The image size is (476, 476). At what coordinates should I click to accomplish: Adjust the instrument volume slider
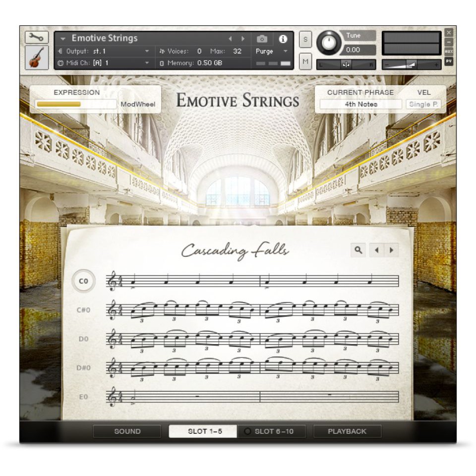tap(412, 64)
